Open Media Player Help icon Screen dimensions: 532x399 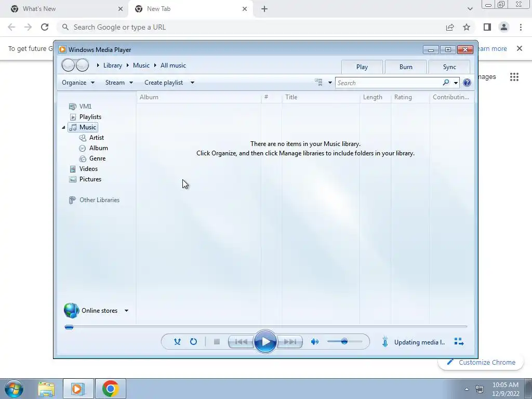(467, 83)
